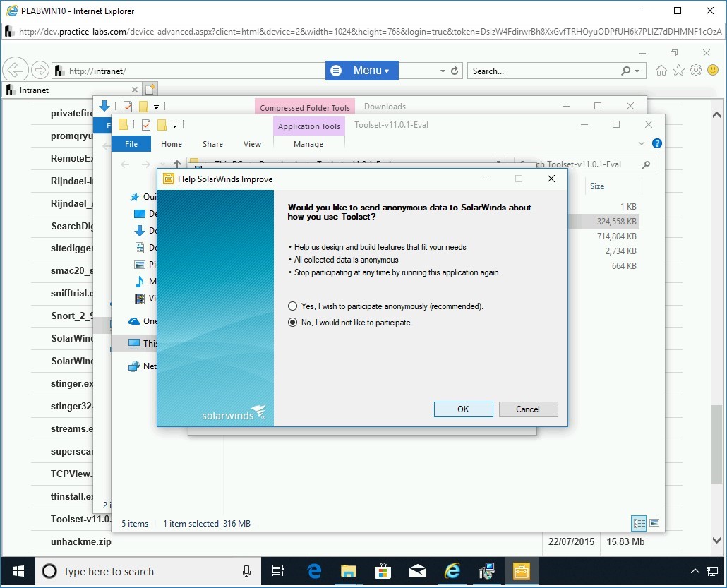Click the Windows Start button
Viewport: 727px width, 588px height.
coord(18,571)
